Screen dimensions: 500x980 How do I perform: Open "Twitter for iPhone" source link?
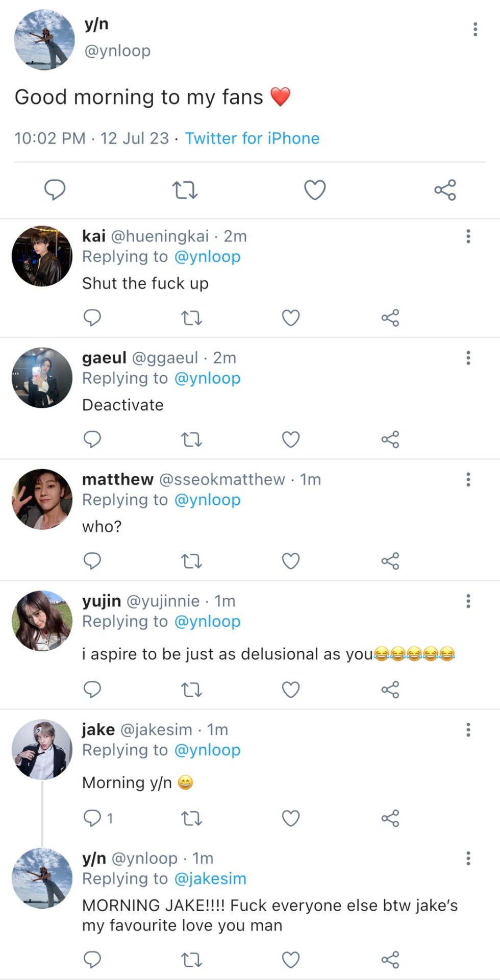(252, 138)
